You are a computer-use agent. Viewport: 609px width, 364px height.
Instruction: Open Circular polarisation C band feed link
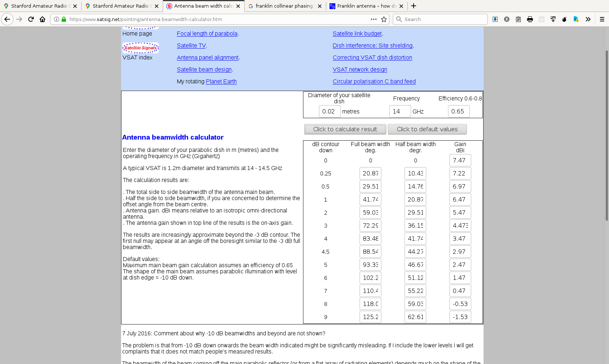click(x=374, y=82)
